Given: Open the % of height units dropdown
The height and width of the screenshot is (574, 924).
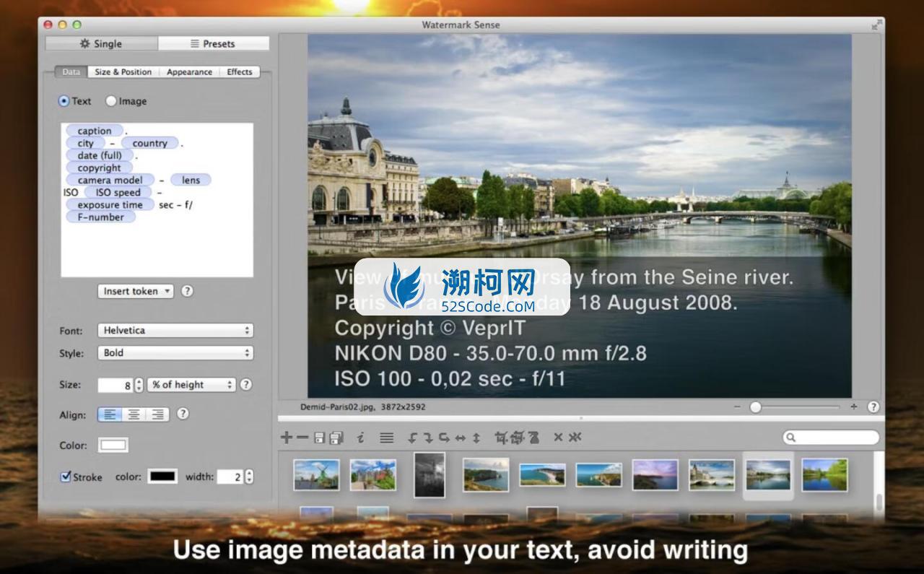Looking at the screenshot, I should [x=191, y=385].
